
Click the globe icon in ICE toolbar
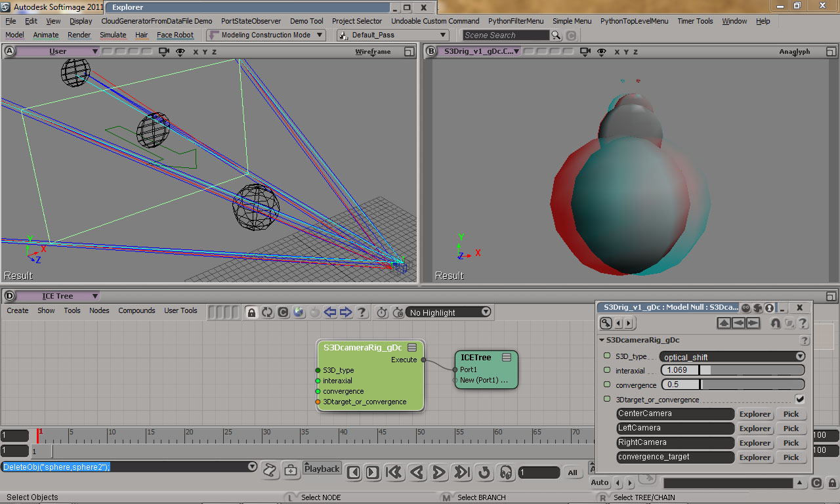(x=299, y=312)
